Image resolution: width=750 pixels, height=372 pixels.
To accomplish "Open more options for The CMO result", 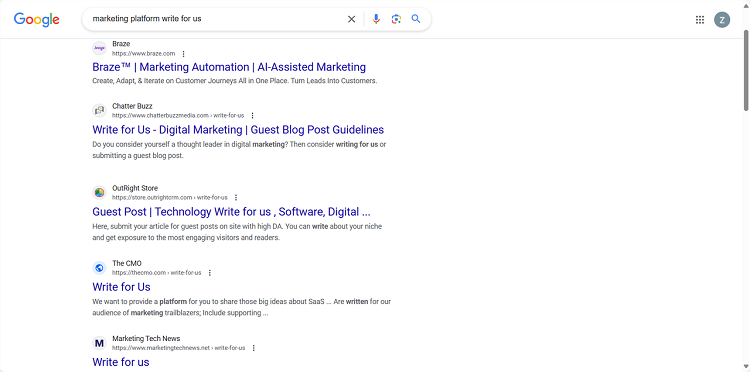I will tap(210, 273).
